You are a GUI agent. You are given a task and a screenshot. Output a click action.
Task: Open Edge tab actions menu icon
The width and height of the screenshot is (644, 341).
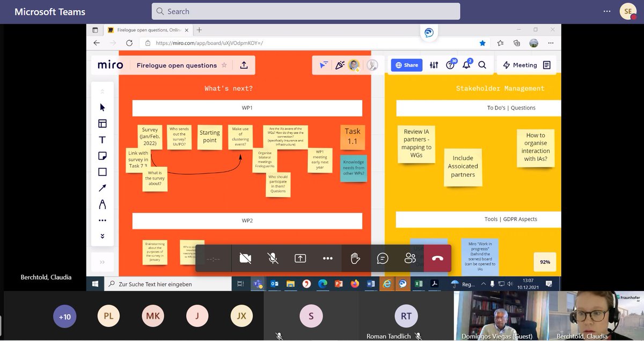[x=95, y=30]
